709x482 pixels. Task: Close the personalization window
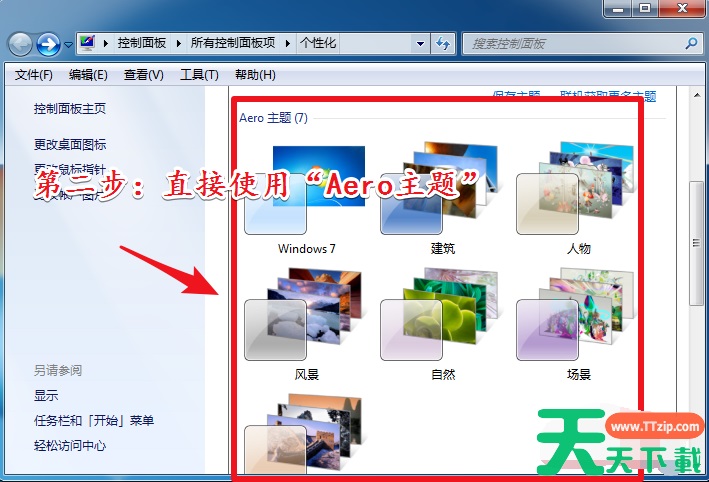pos(683,8)
